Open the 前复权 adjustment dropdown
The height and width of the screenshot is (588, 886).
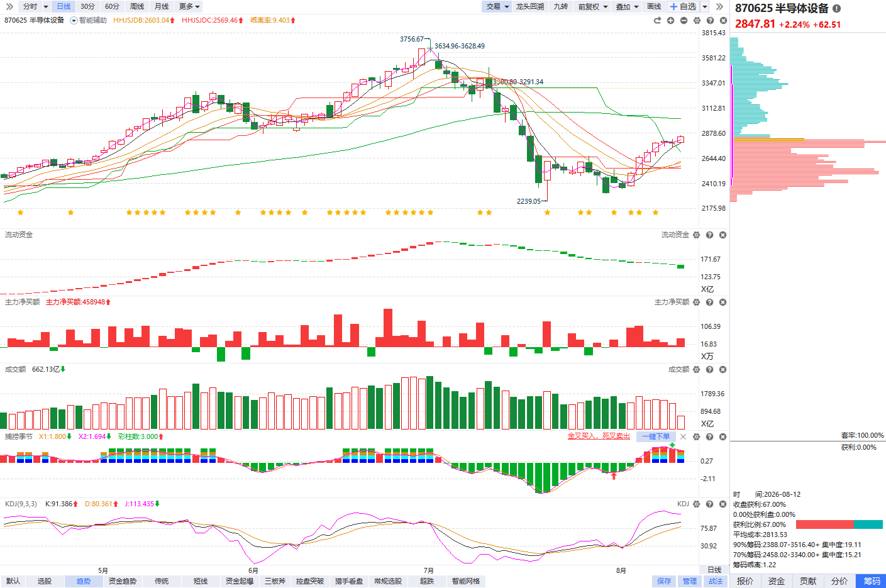pyautogui.click(x=593, y=6)
